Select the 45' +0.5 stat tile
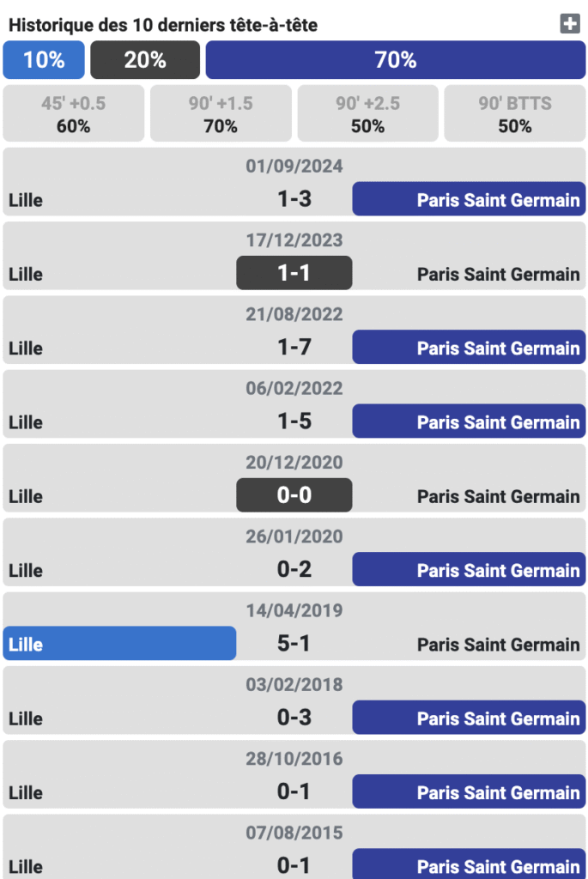 tap(74, 114)
